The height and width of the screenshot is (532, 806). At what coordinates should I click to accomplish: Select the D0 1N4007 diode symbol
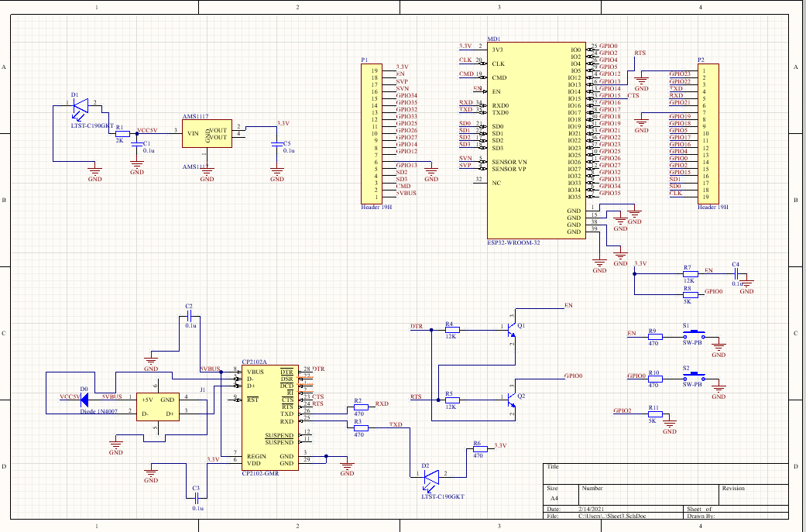(84, 399)
